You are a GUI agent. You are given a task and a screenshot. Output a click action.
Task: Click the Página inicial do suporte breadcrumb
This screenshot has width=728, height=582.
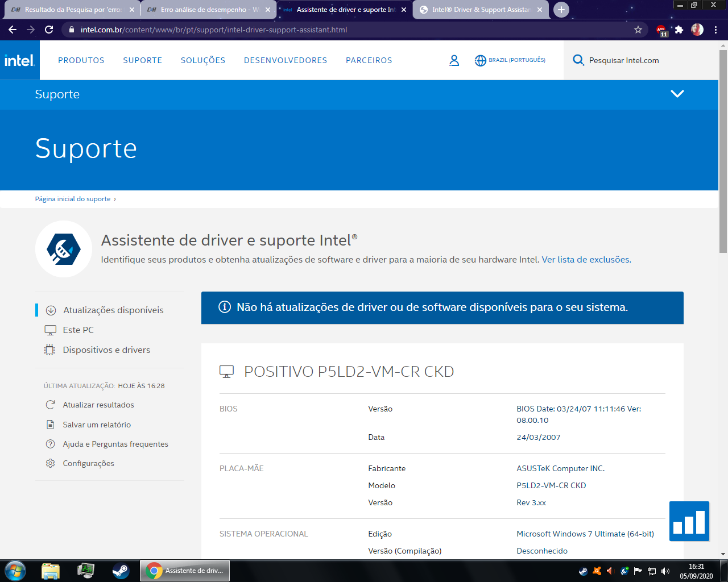pyautogui.click(x=73, y=199)
